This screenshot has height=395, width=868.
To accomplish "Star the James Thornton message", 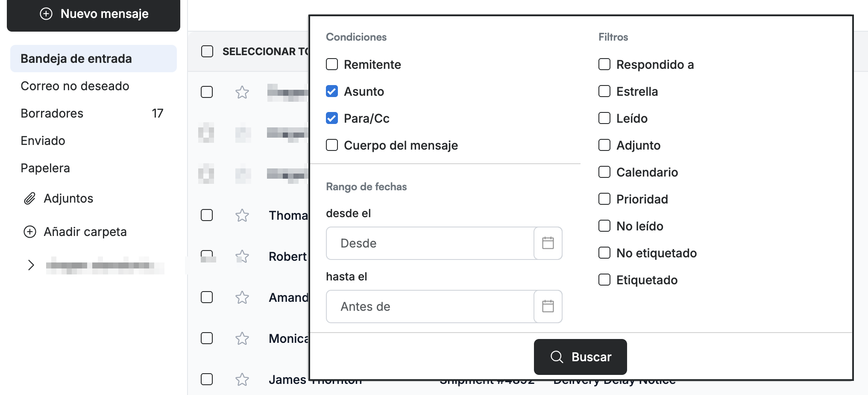I will tap(242, 379).
